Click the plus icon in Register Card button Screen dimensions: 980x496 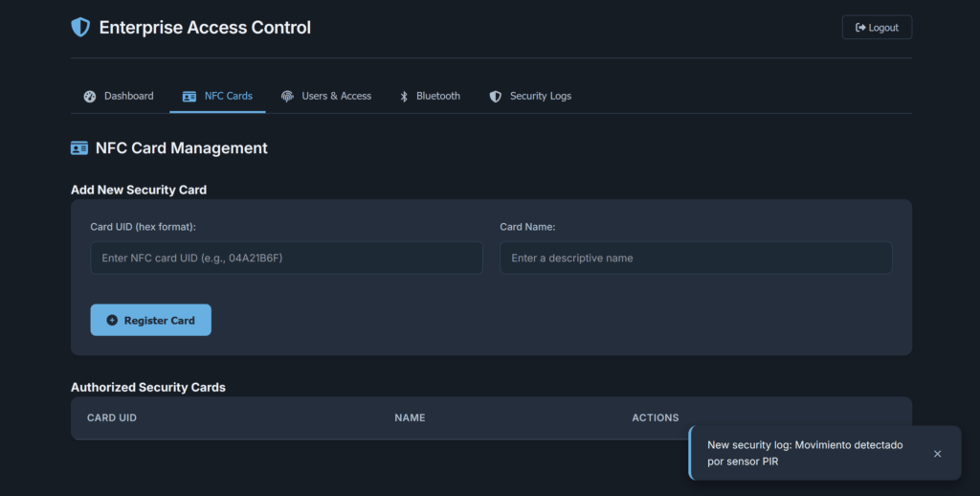click(112, 320)
